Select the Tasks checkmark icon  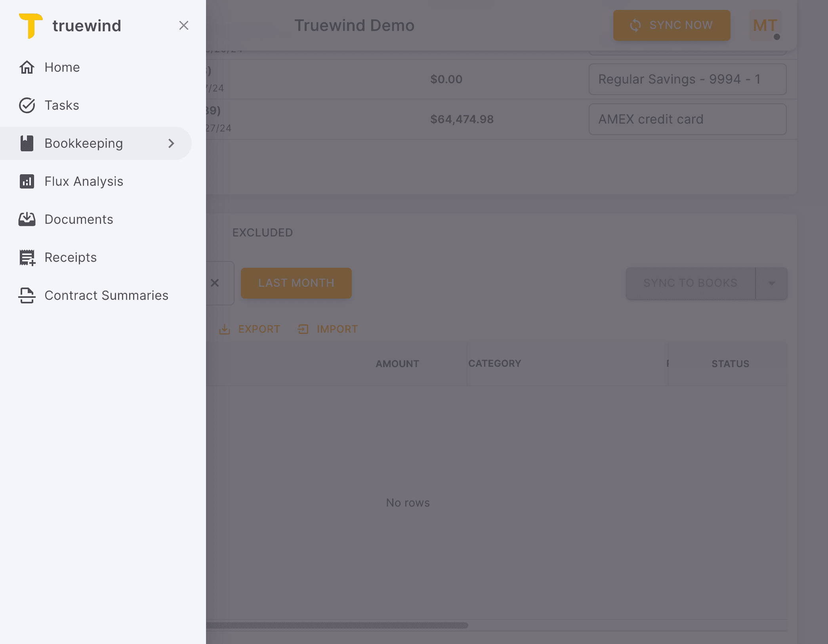[x=27, y=105]
